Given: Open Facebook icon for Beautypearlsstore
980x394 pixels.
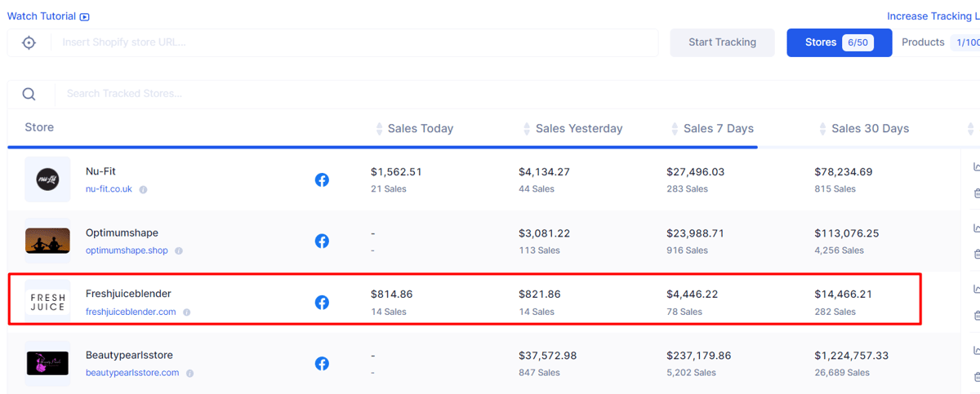Looking at the screenshot, I should click(322, 363).
